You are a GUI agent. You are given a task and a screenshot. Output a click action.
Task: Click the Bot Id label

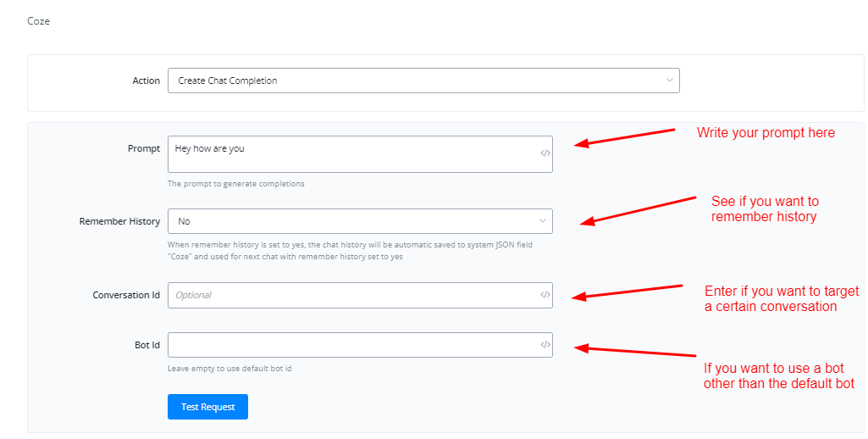tap(147, 345)
